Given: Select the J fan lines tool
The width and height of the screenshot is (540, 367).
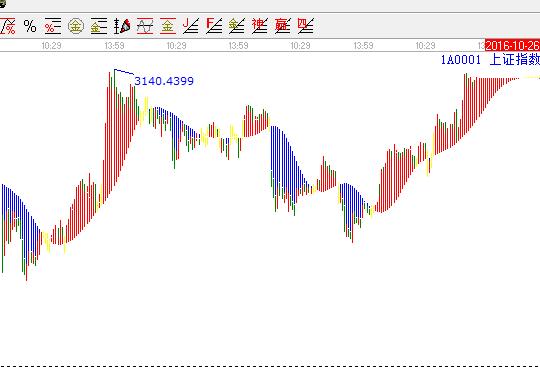Looking at the screenshot, I should coord(191,26).
